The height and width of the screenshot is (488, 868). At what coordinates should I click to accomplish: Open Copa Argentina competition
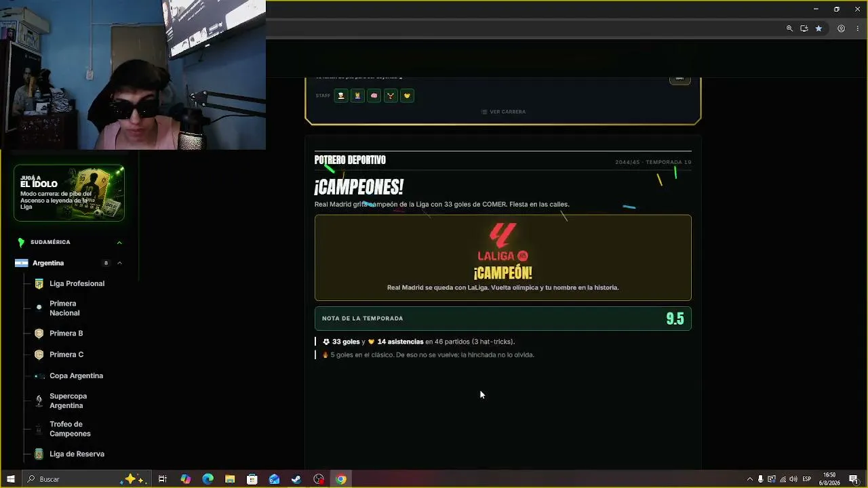coord(76,375)
